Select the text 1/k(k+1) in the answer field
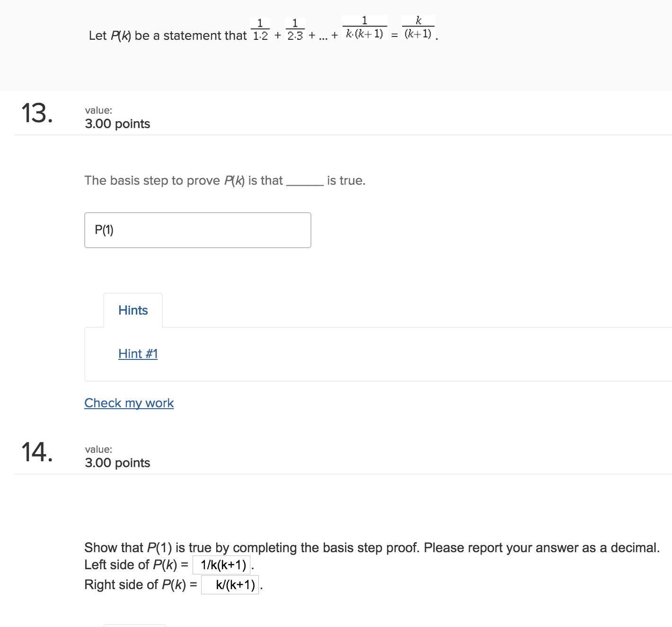The width and height of the screenshot is (672, 627). click(222, 564)
